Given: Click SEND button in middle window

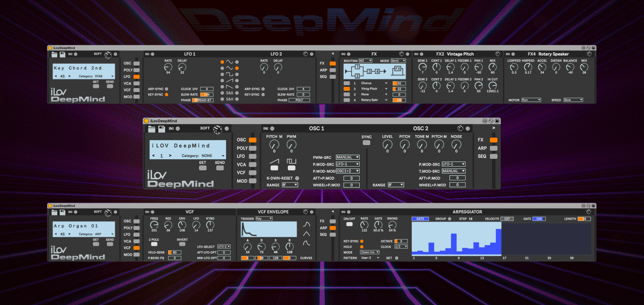Looking at the screenshot, I should (220, 168).
